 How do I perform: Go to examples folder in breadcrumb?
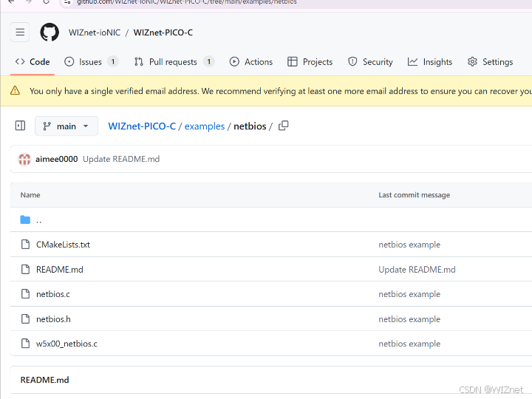(x=205, y=126)
